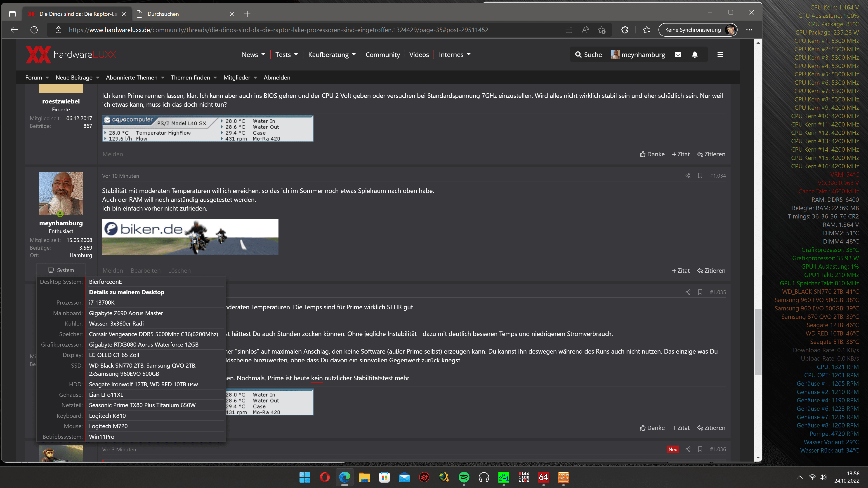Click Danke on roestzwiebel's top post
Image resolution: width=868 pixels, height=488 pixels.
coord(652,154)
